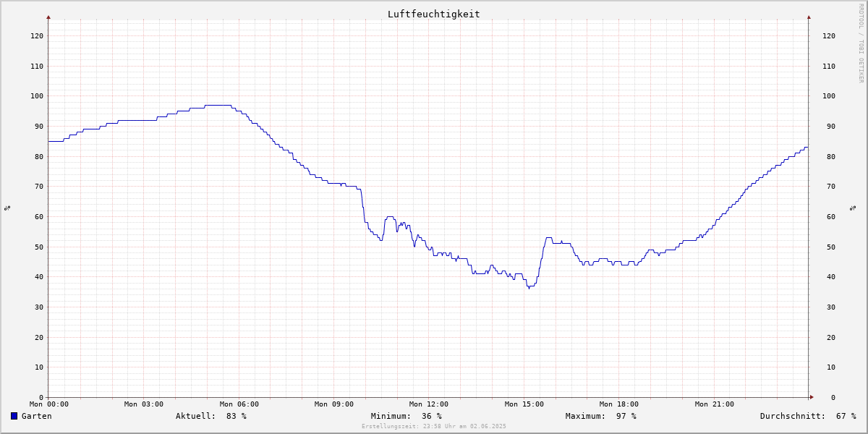Viewport: 868px width, 434px height.
Task: Click "80" on the left y-axis
Action: pos(39,156)
